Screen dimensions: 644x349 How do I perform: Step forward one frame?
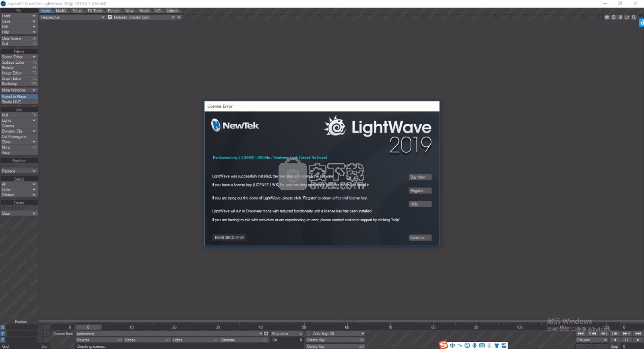(615, 334)
